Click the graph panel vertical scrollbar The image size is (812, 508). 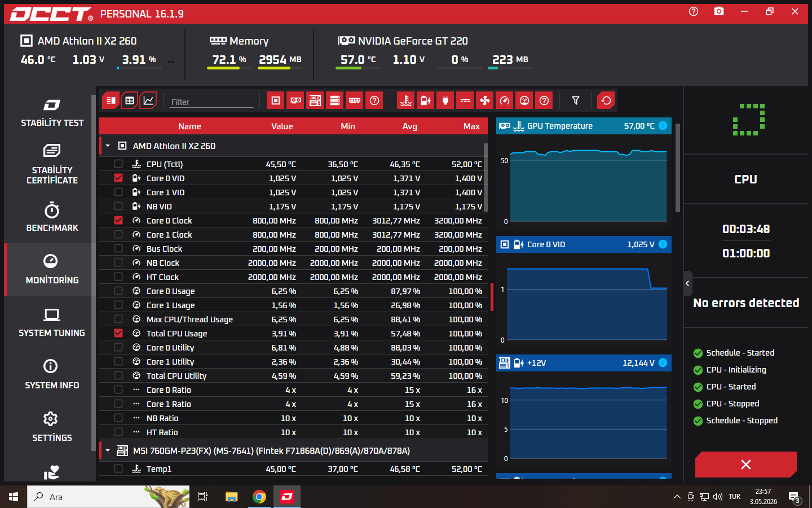point(678,168)
